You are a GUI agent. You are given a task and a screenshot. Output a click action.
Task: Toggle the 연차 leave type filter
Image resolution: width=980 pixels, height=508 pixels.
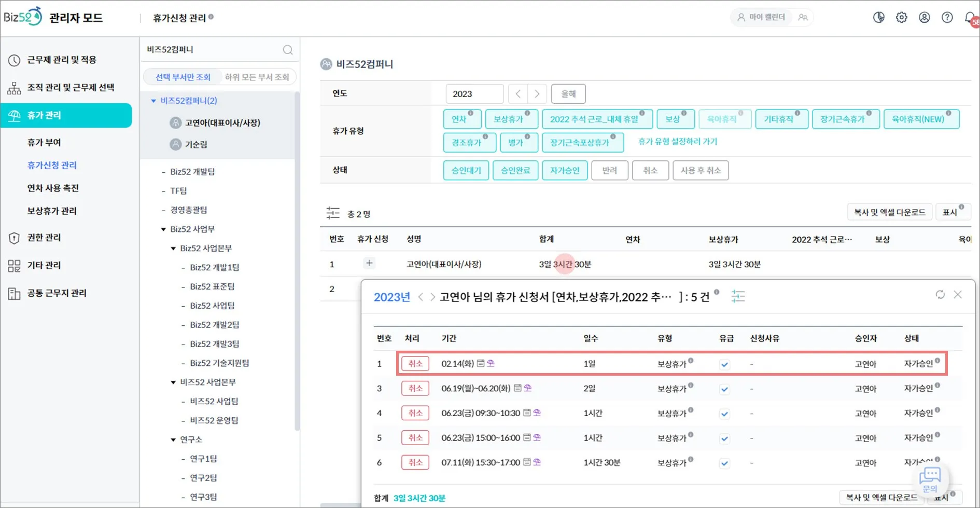(463, 119)
